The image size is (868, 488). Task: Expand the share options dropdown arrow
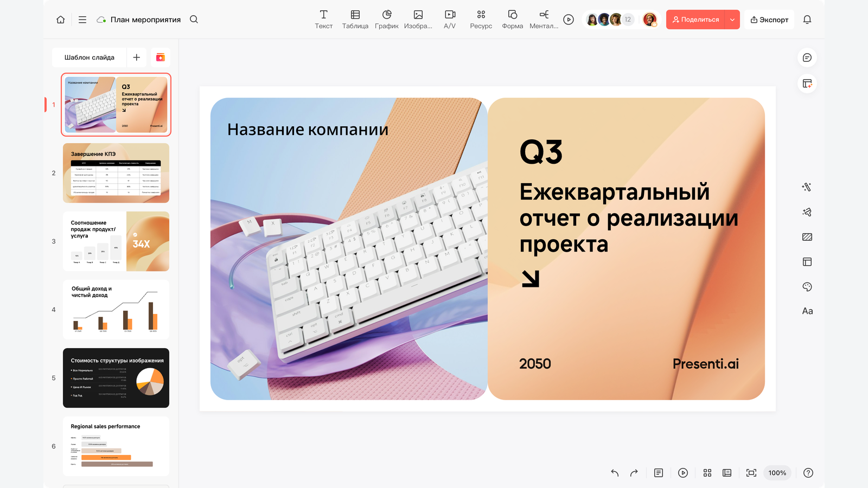click(732, 20)
